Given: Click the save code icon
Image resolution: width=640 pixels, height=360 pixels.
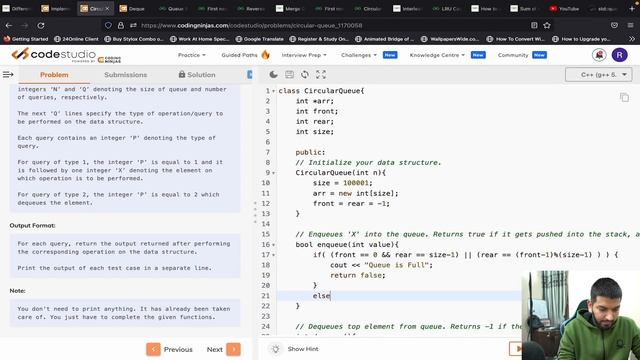Looking at the screenshot, I should click(289, 74).
